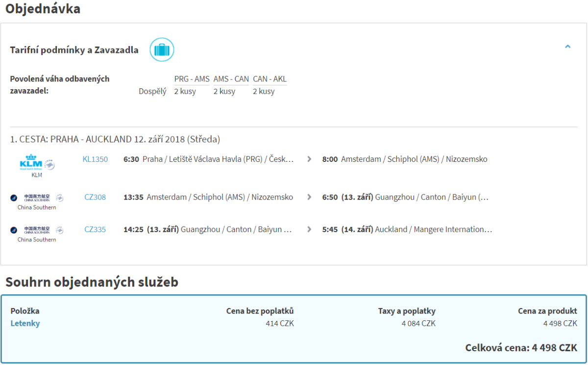Open the CZ308 flight number link
This screenshot has height=365, width=588.
(x=95, y=197)
